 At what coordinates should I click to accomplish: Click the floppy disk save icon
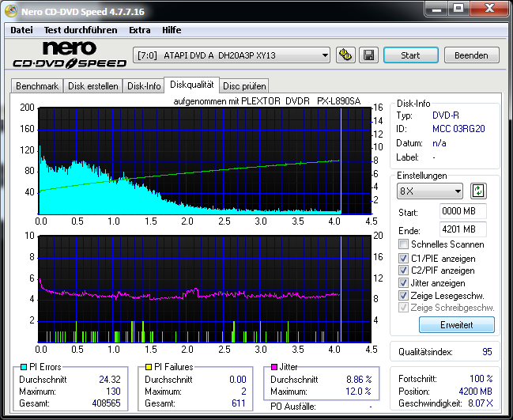tap(368, 55)
